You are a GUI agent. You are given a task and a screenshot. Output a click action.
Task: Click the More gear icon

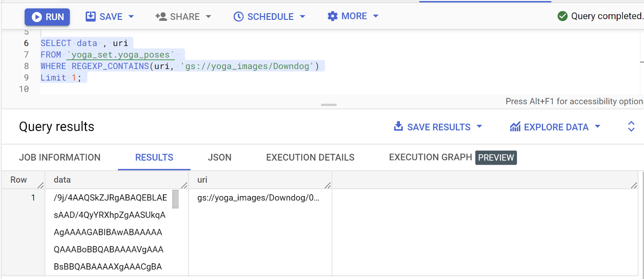point(332,16)
